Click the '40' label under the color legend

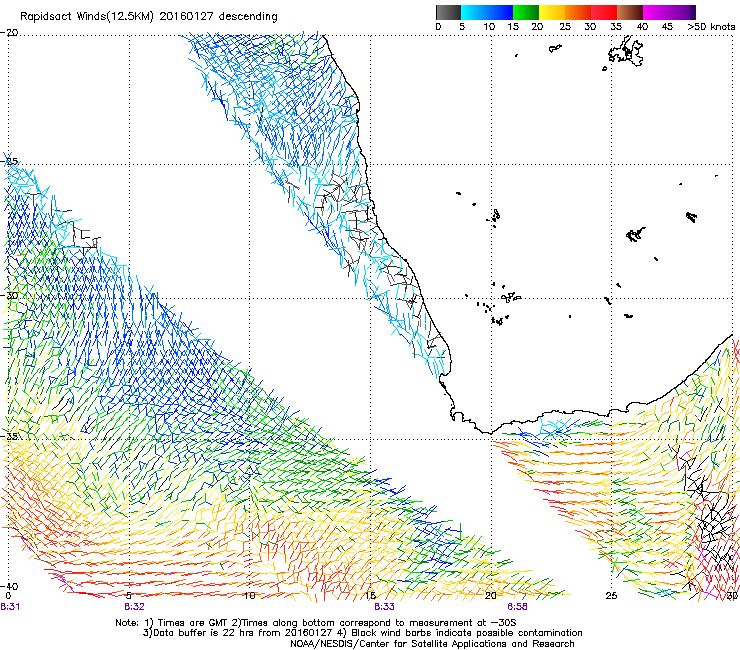click(x=642, y=27)
